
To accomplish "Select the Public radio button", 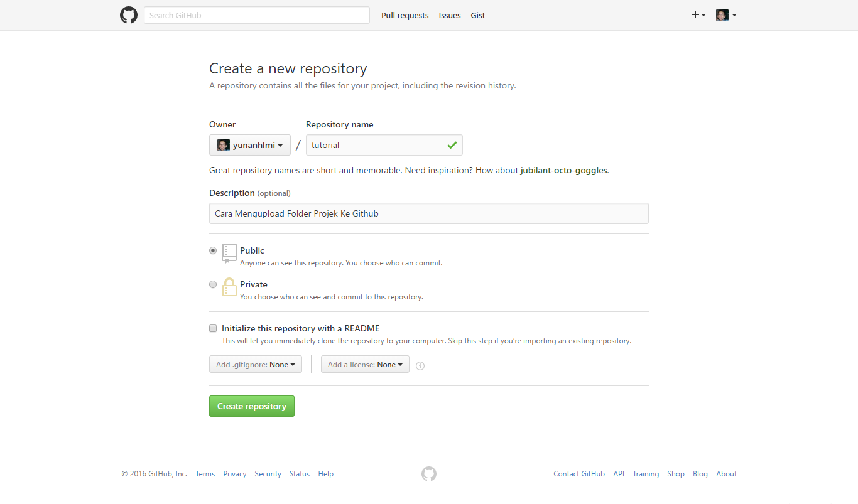I will [x=213, y=250].
